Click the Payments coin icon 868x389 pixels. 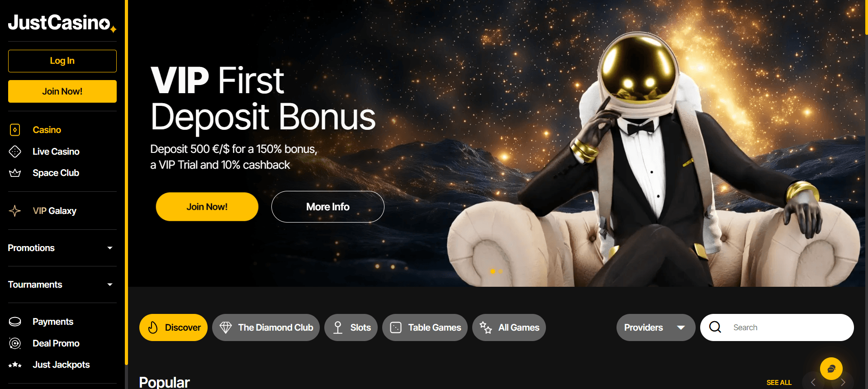tap(15, 322)
